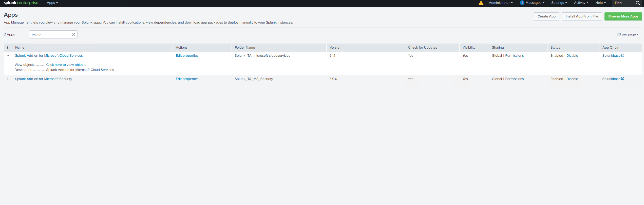
Task: Select folder name Splunk_TA_MS_Security
Action: [x=254, y=79]
